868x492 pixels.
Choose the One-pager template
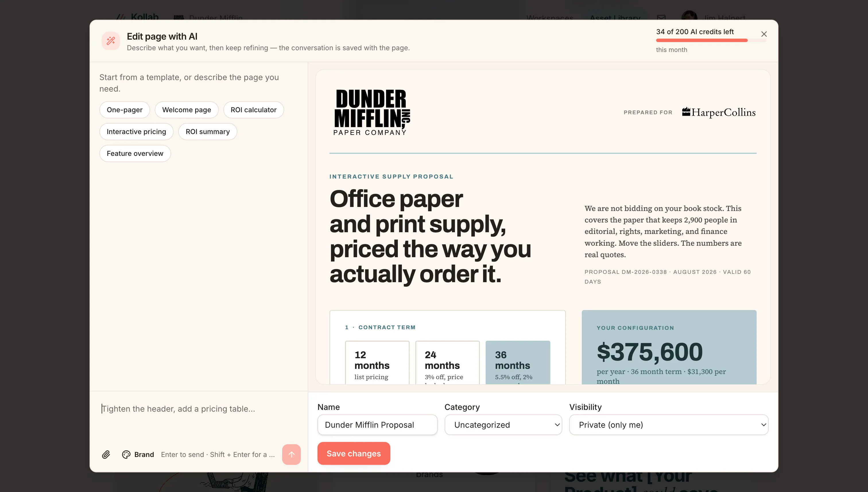125,110
